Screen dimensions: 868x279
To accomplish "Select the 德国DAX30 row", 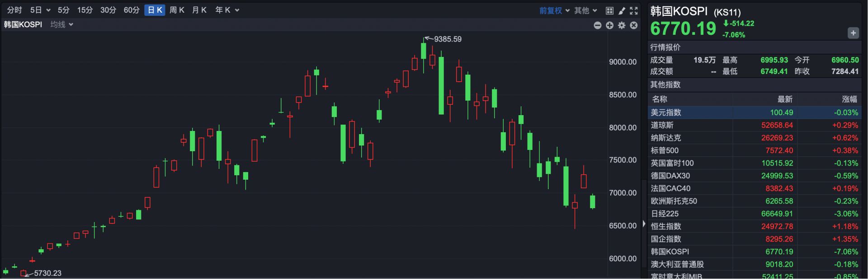I will pyautogui.click(x=755, y=176).
